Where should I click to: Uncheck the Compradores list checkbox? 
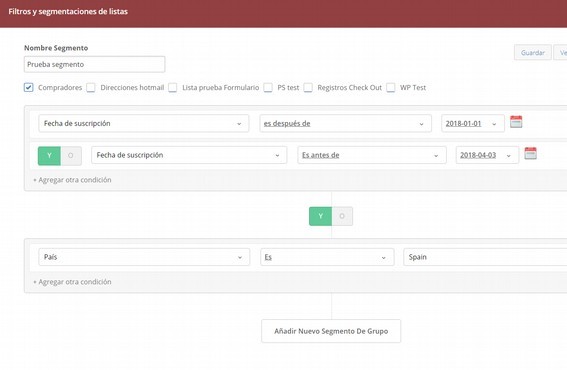point(29,87)
